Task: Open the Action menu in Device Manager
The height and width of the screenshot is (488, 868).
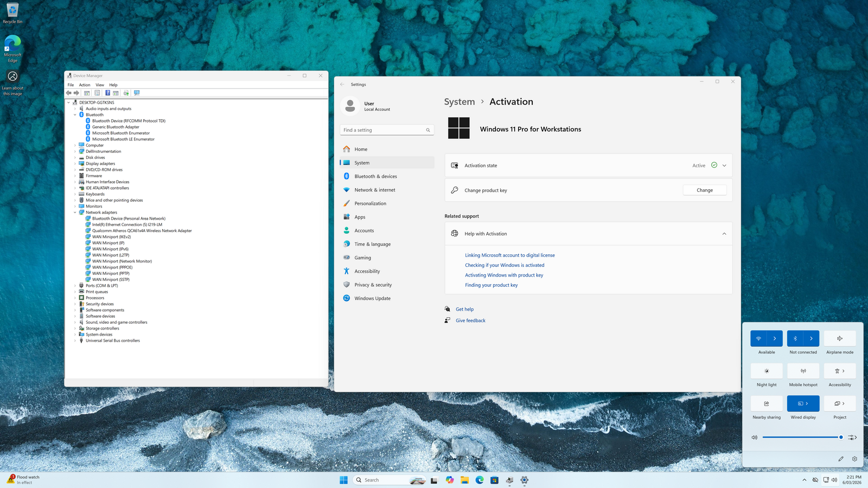Action: [x=85, y=85]
